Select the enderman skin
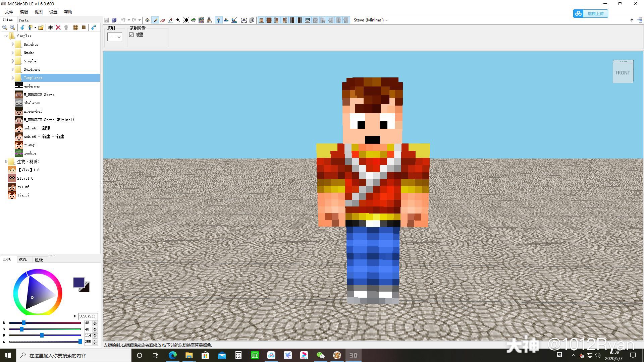The height and width of the screenshot is (362, 644). click(32, 86)
